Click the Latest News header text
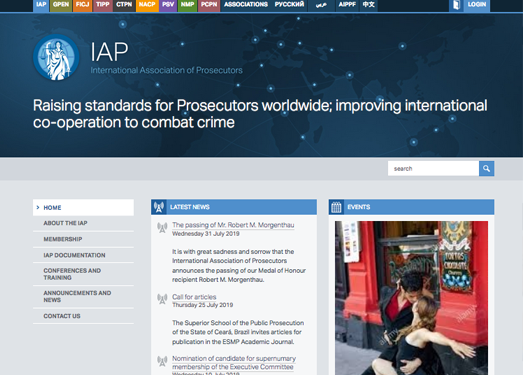 (190, 207)
